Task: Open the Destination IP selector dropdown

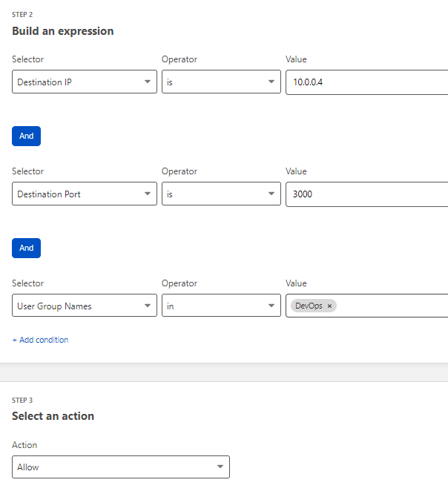Action: tap(85, 82)
